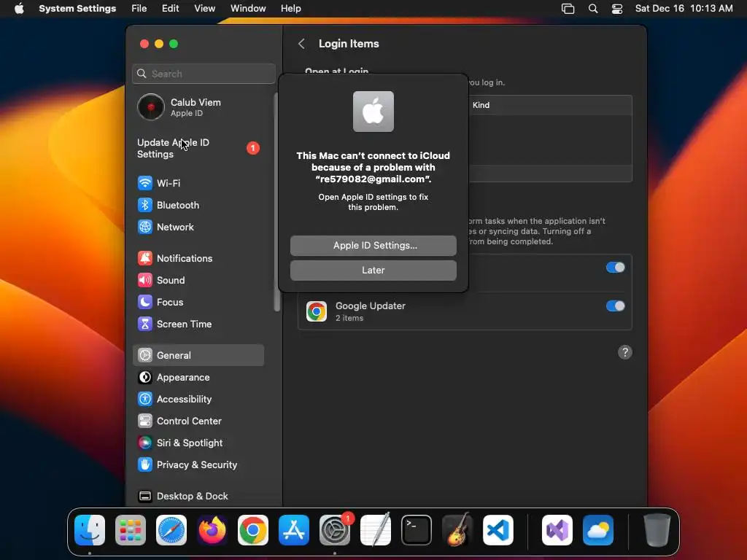Open the Apple menu
The height and width of the screenshot is (560, 747).
[19, 9]
